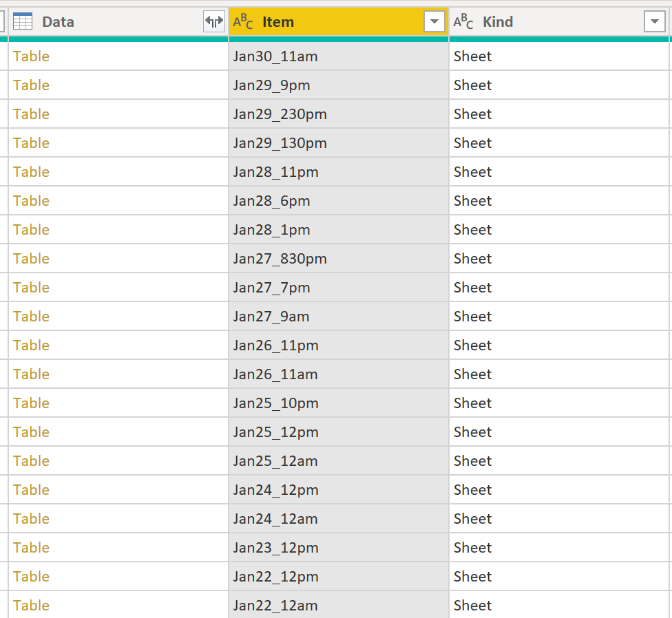The width and height of the screenshot is (672, 618).
Task: Select the Jan25_10pm cell
Action: point(339,403)
